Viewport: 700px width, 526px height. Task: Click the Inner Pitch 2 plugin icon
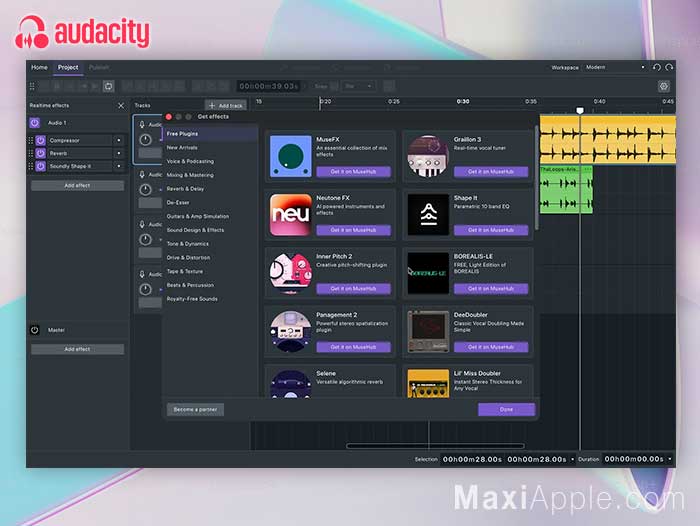(x=291, y=273)
